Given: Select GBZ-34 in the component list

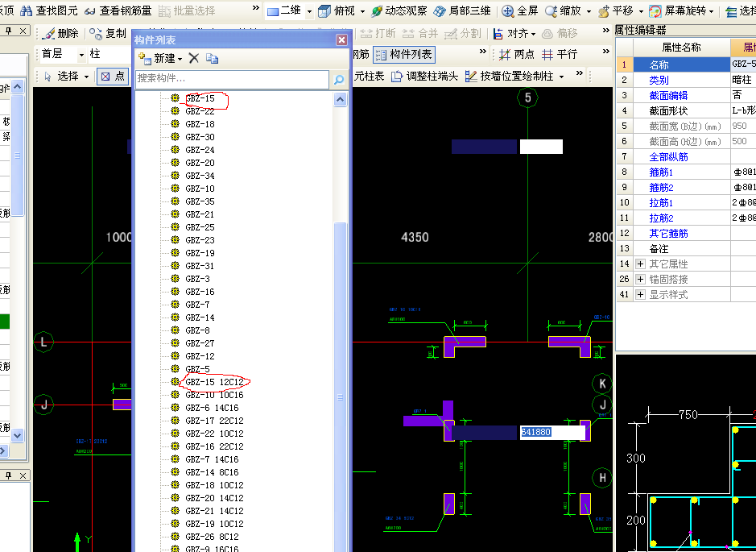Looking at the screenshot, I should [200, 176].
